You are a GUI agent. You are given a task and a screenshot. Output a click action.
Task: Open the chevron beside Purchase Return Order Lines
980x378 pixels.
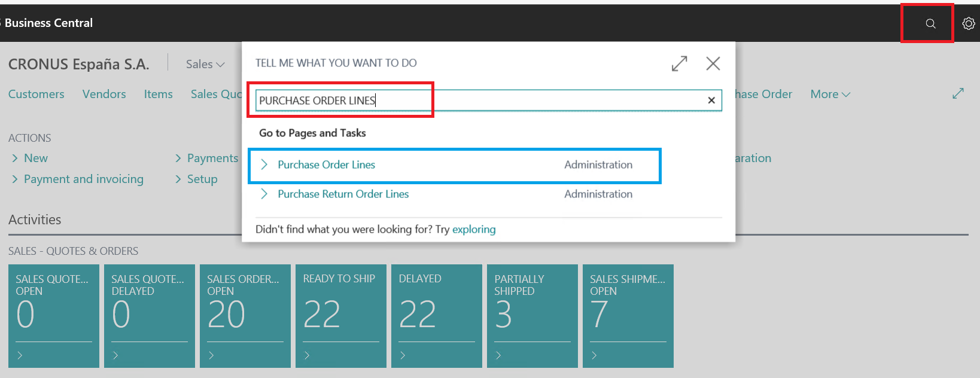pyautogui.click(x=264, y=194)
